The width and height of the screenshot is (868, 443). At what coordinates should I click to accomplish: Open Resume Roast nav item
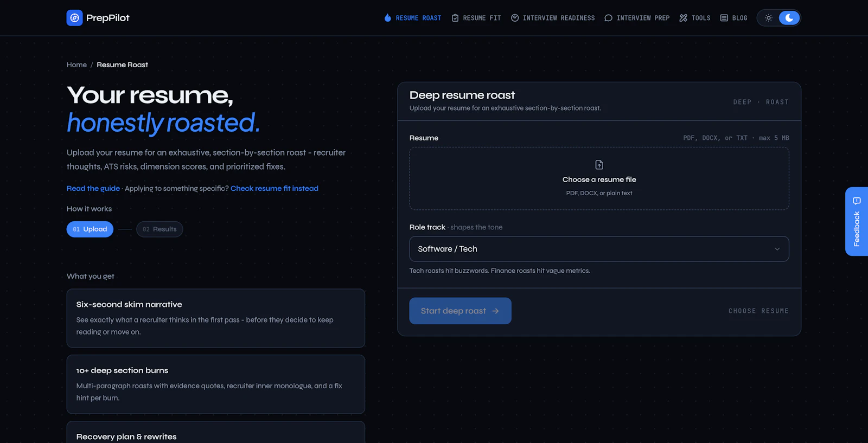(413, 18)
